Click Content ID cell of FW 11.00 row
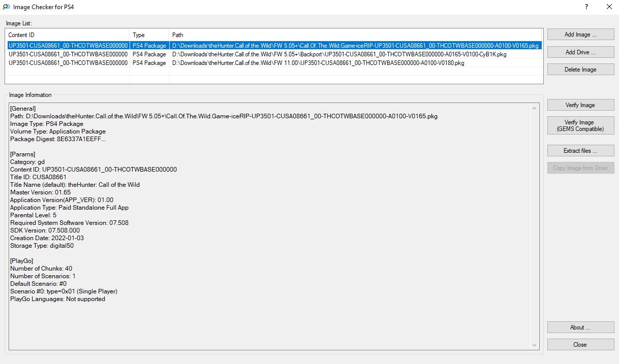This screenshot has width=619, height=364. [68, 63]
